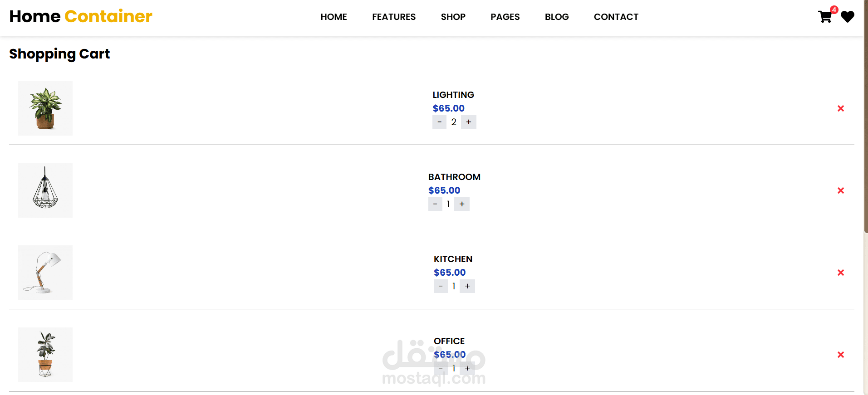This screenshot has width=868, height=395.
Task: Increase BATHROOM quantity with plus button
Action: [462, 204]
